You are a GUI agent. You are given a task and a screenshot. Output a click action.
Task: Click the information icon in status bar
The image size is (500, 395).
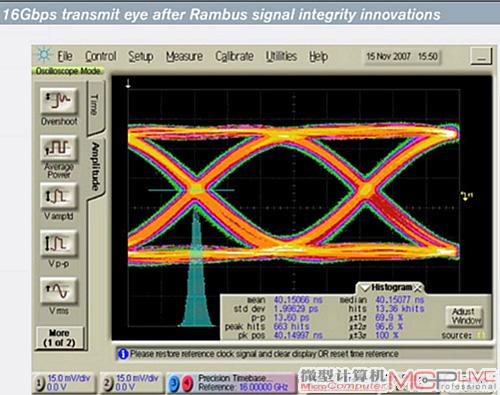pyautogui.click(x=123, y=354)
